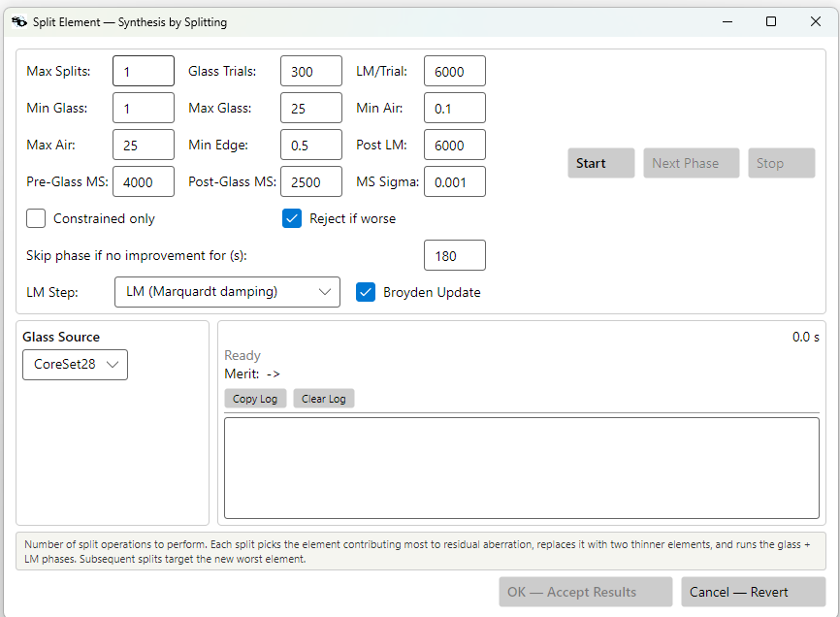Click the '0.0 s' elapsed time

(x=806, y=337)
